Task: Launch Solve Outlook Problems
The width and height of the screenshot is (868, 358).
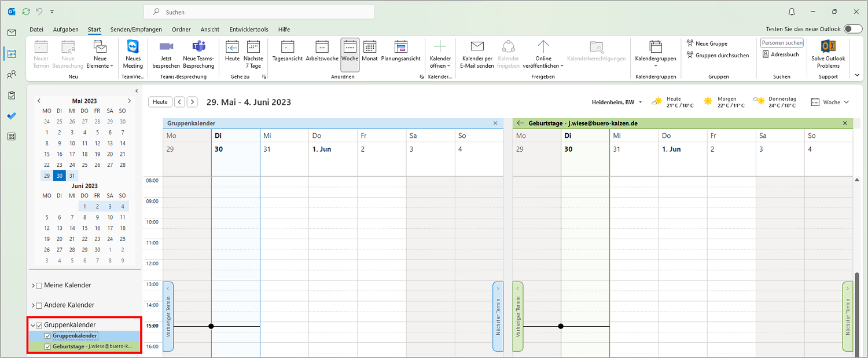Action: [x=828, y=54]
